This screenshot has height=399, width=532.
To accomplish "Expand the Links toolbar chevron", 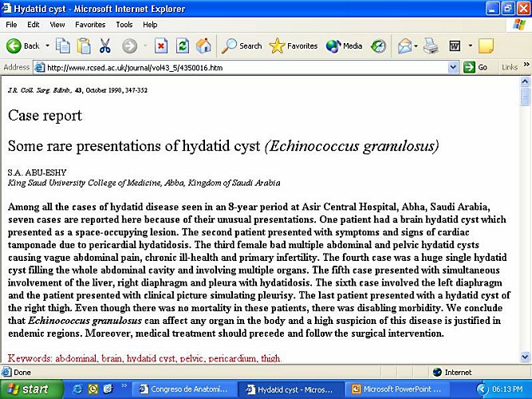I will tap(526, 65).
